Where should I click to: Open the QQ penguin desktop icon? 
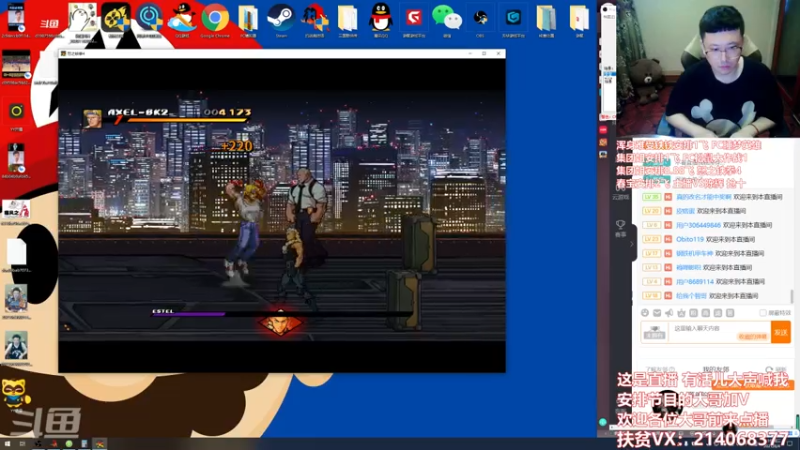pos(381,18)
